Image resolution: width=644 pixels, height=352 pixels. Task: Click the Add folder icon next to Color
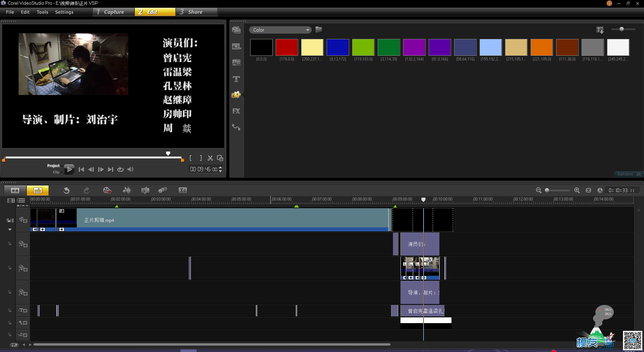coord(319,30)
